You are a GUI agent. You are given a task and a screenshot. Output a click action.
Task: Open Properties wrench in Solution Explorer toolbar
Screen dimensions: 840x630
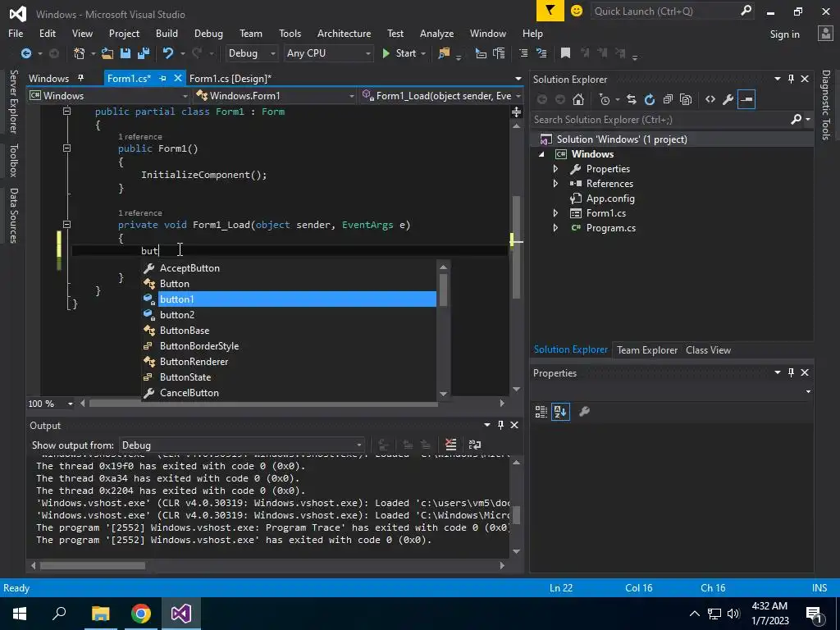coord(728,99)
